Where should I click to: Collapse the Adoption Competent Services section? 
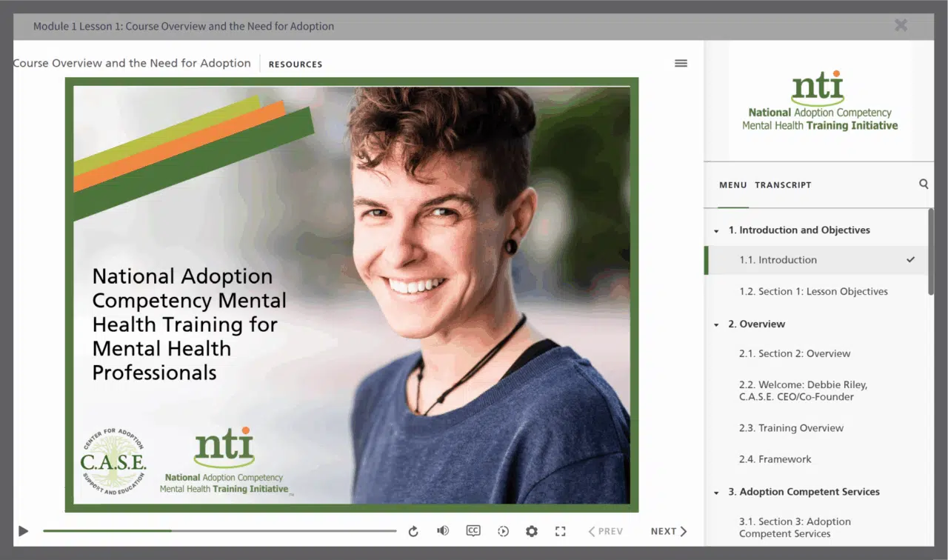(716, 493)
